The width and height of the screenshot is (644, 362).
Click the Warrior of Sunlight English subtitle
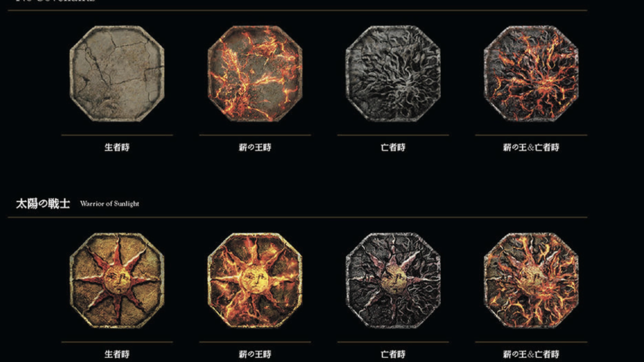110,204
